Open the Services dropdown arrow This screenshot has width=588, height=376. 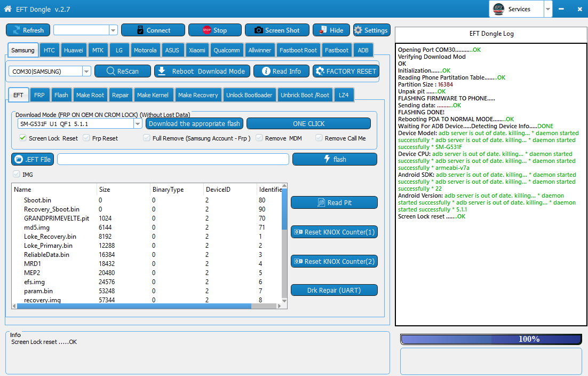[548, 9]
